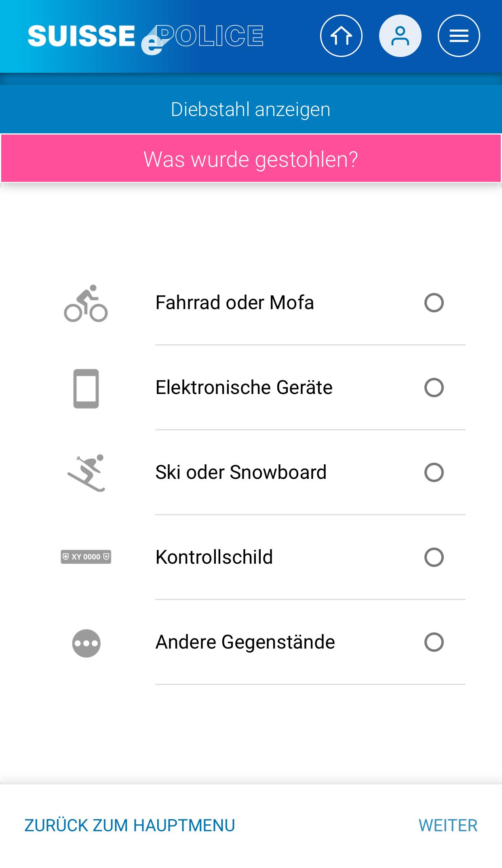
Task: Open the user profile icon
Action: click(x=400, y=36)
